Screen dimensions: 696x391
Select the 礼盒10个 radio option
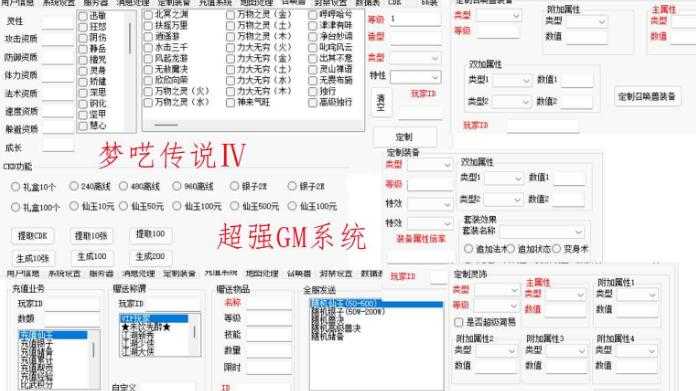pyautogui.click(x=16, y=187)
